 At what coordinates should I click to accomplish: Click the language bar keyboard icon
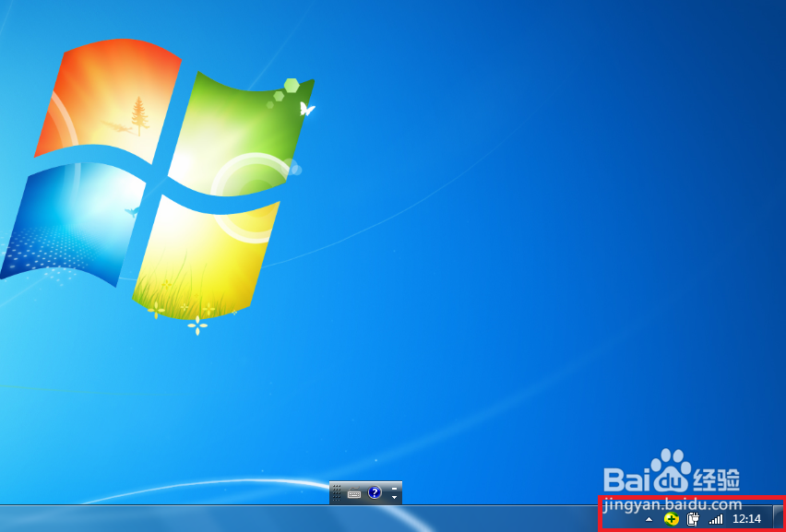[x=354, y=493]
